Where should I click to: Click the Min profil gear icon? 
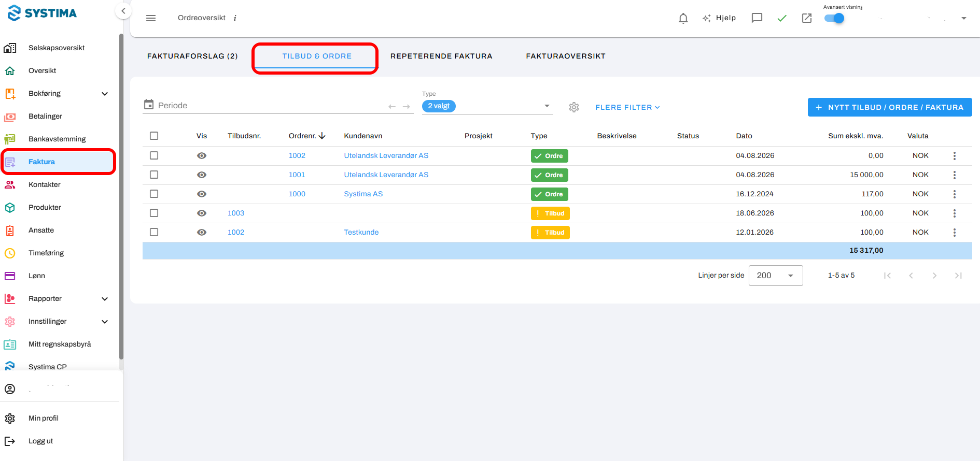pyautogui.click(x=10, y=418)
